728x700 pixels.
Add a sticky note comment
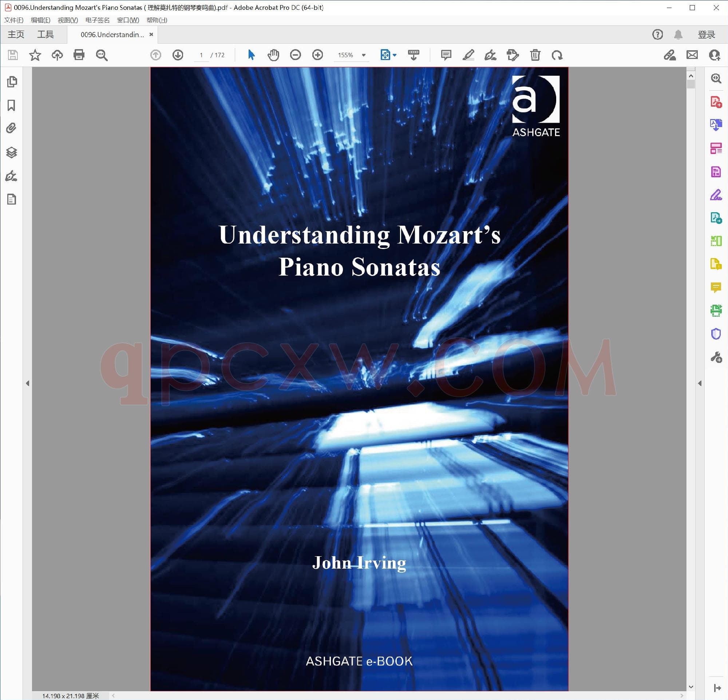[446, 55]
